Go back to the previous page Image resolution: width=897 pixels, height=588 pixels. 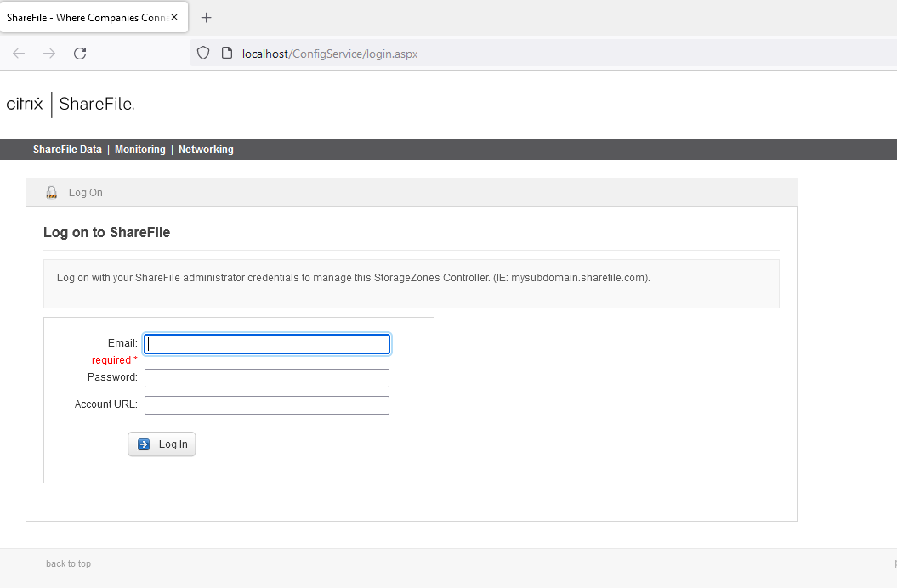(x=19, y=54)
